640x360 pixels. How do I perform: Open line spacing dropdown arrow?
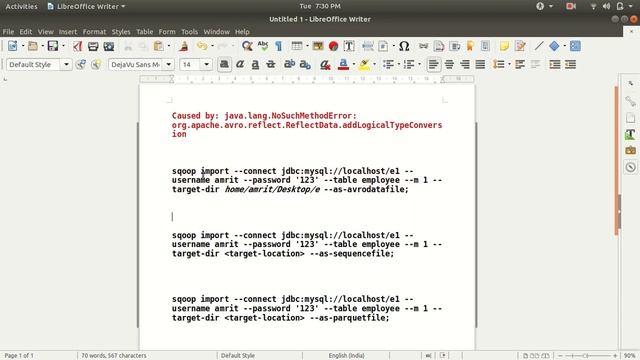pyautogui.click(x=509, y=64)
